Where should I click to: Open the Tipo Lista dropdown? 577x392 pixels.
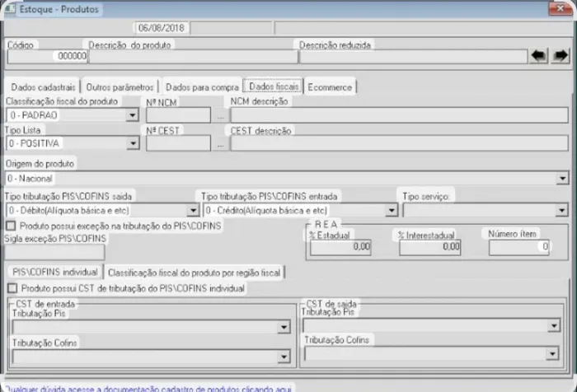pos(132,144)
